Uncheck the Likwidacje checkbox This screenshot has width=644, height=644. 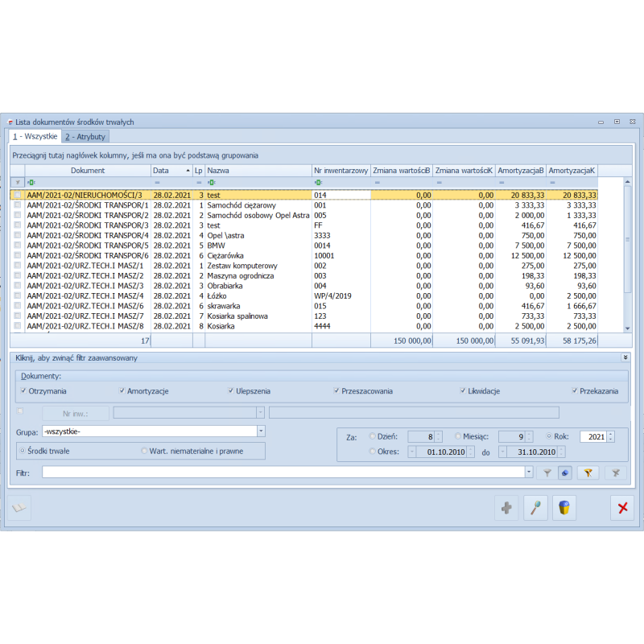[x=463, y=390]
